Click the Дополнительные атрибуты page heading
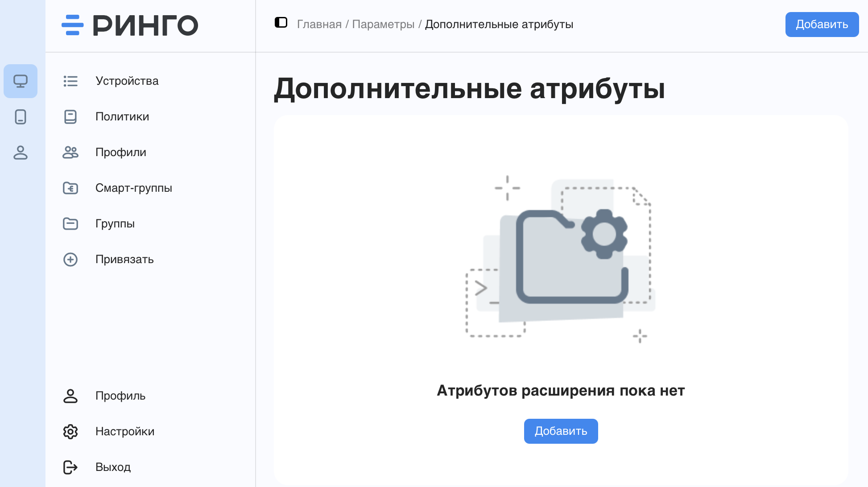 pos(469,89)
